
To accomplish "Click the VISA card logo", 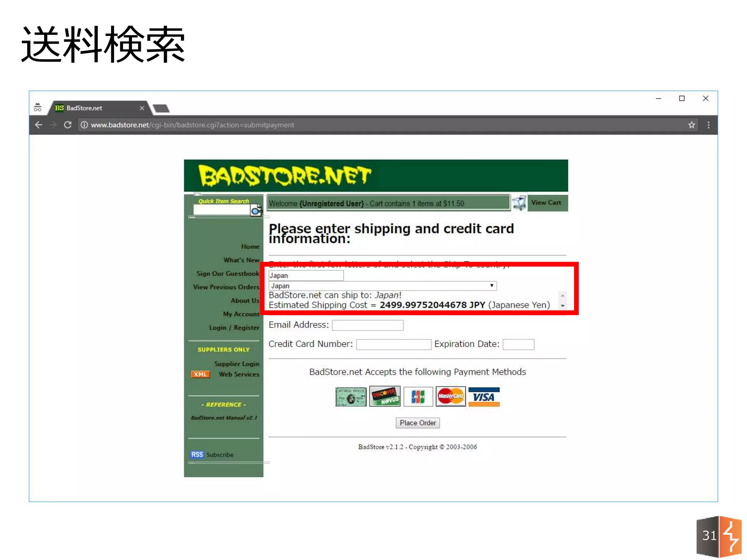I will pos(484,397).
